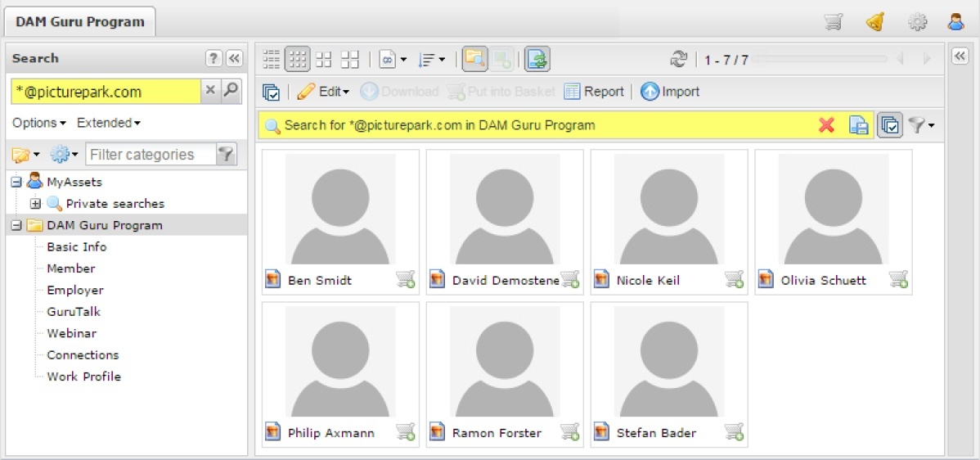
Task: Select Member category
Action: (70, 268)
